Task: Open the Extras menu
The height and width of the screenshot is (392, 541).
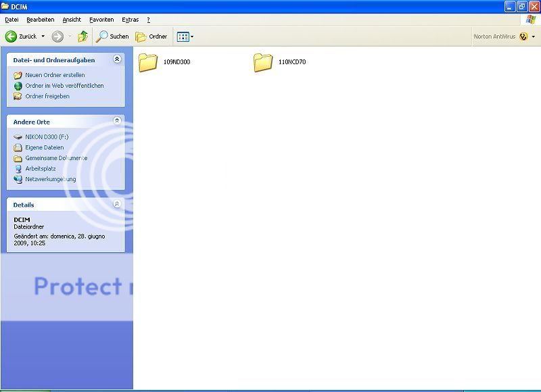Action: coord(131,20)
